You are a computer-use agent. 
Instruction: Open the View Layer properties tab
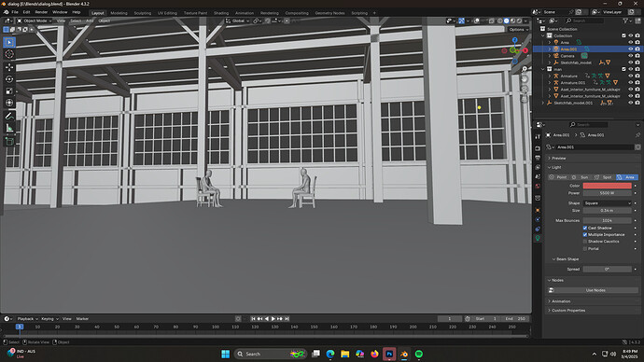click(x=538, y=167)
